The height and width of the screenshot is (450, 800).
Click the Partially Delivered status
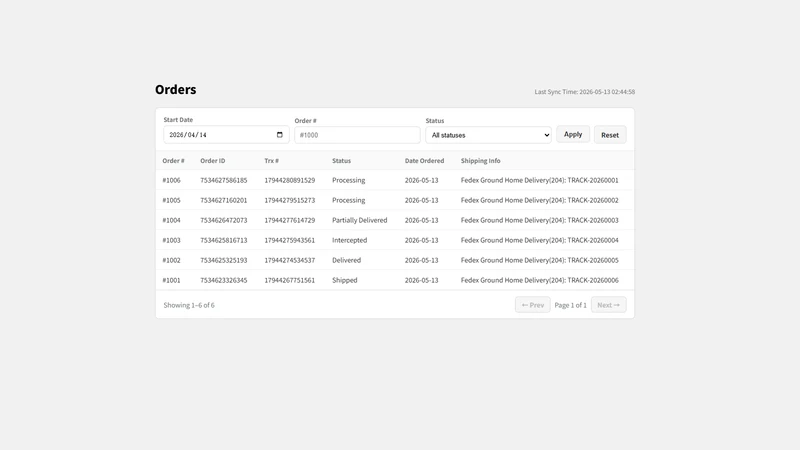pos(360,220)
